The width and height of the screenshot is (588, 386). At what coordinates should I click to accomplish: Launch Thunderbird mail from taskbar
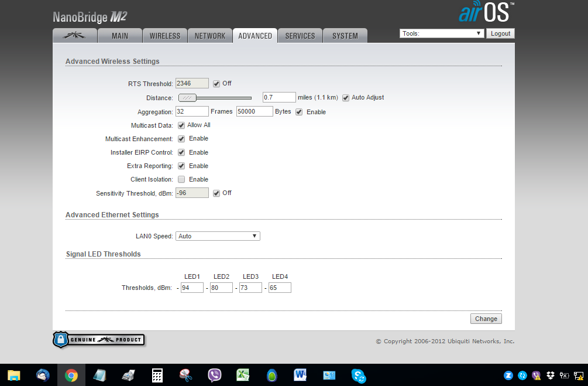click(x=43, y=375)
